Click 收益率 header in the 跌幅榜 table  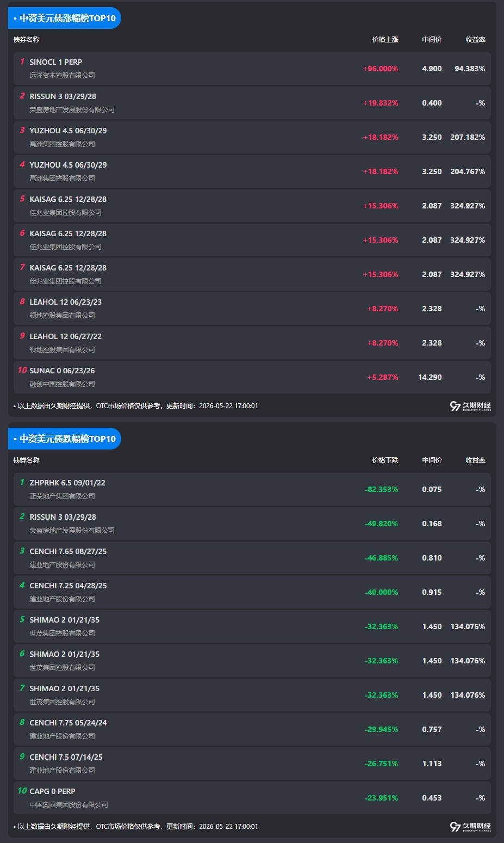pos(475,460)
